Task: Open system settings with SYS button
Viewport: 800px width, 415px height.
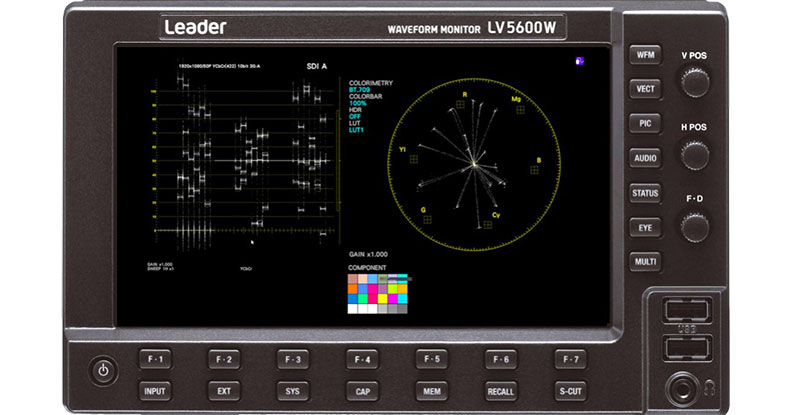Action: [293, 392]
